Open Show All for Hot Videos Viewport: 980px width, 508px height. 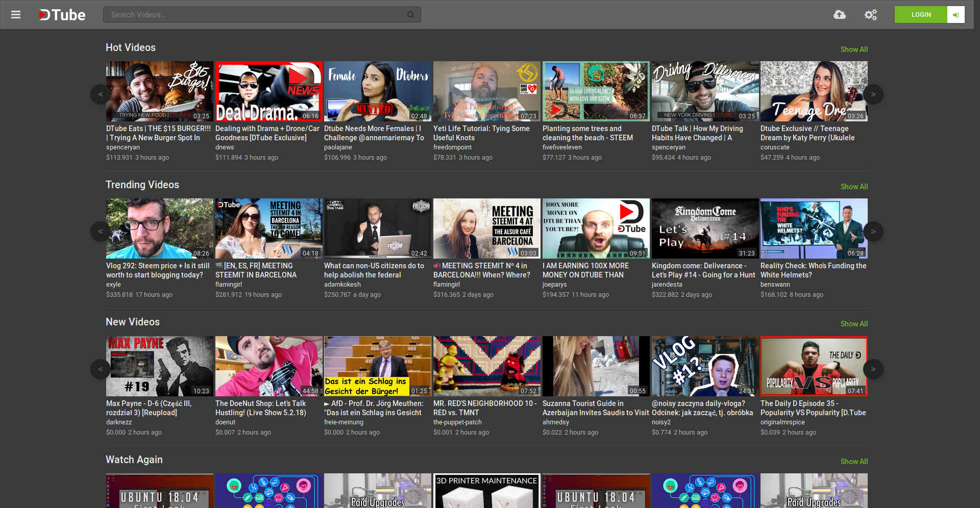[x=854, y=49]
